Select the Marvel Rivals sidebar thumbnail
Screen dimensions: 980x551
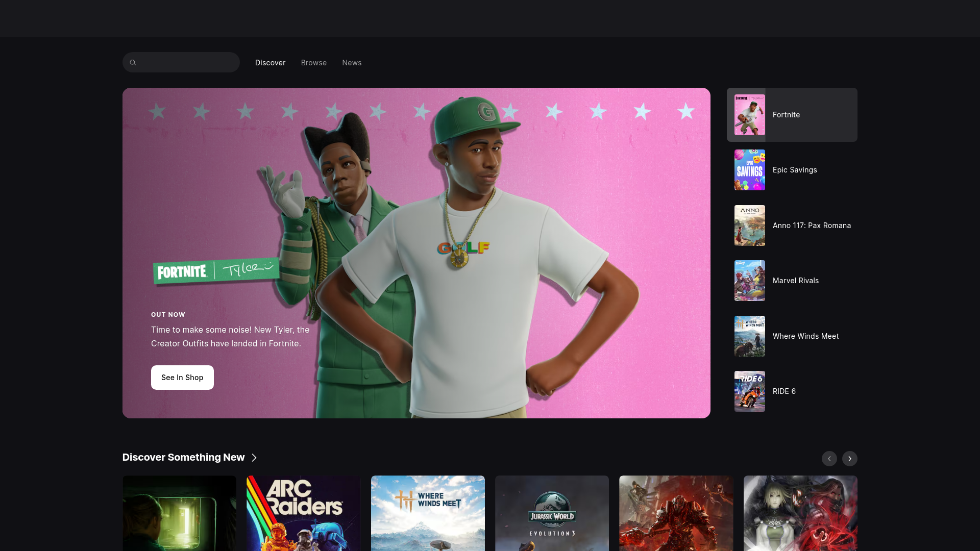tap(749, 280)
